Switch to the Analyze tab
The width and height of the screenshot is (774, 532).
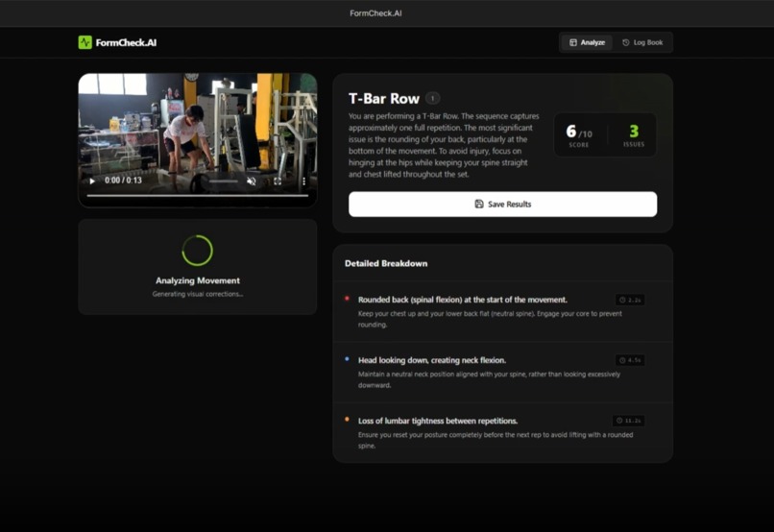click(x=587, y=42)
